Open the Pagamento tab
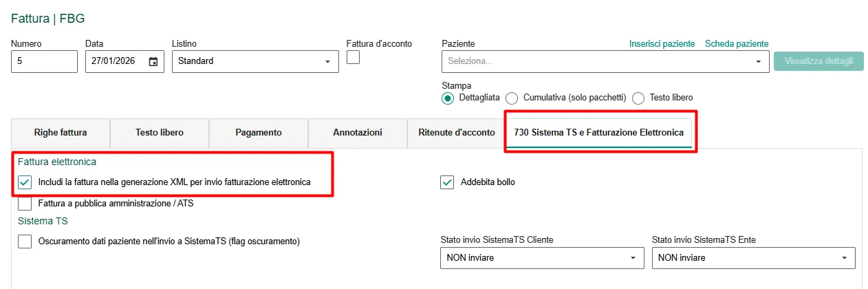The image size is (868, 289). pyautogui.click(x=258, y=133)
